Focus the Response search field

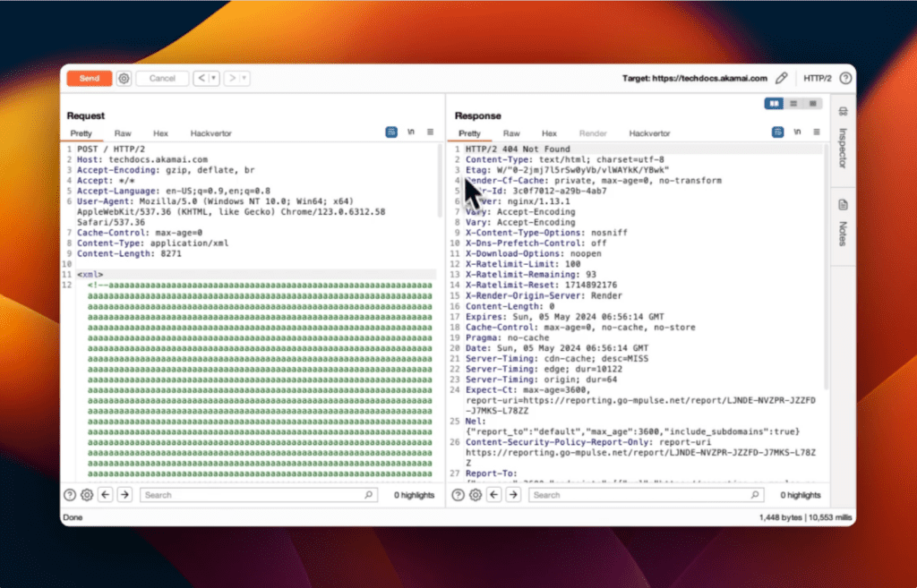(x=647, y=495)
